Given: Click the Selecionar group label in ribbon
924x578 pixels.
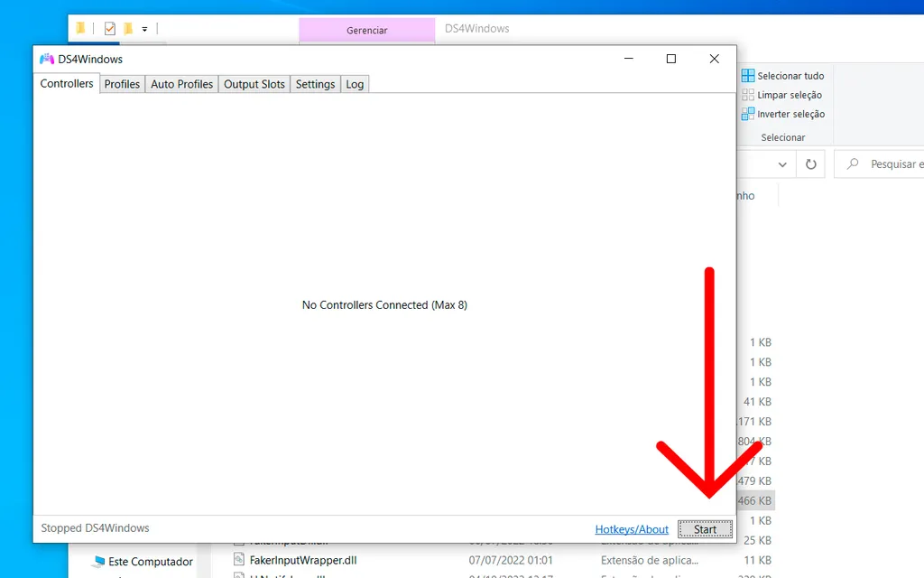Looking at the screenshot, I should pyautogui.click(x=782, y=137).
